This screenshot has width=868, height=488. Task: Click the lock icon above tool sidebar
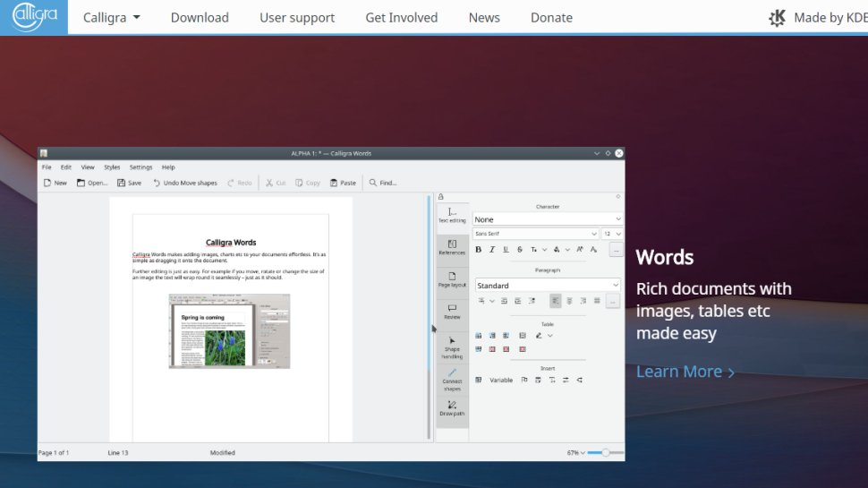[440, 197]
